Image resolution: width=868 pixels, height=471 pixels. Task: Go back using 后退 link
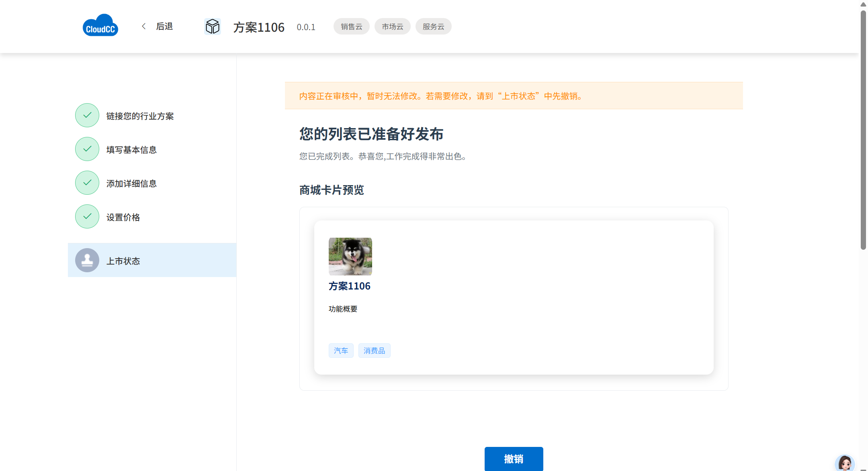164,27
